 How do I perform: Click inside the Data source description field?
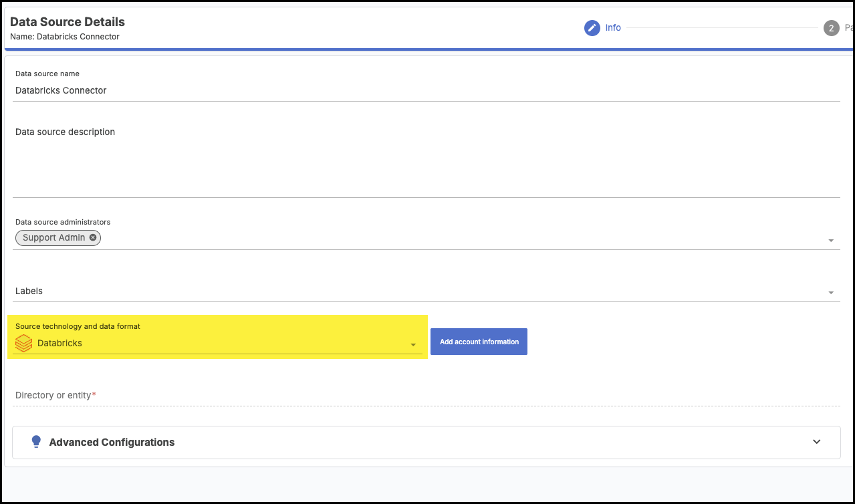[267, 160]
